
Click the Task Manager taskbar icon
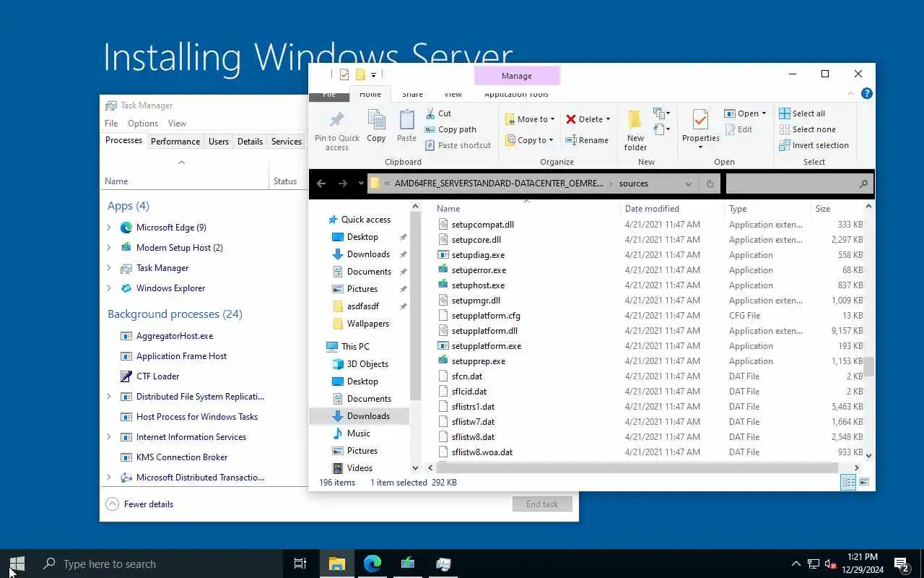point(443,564)
